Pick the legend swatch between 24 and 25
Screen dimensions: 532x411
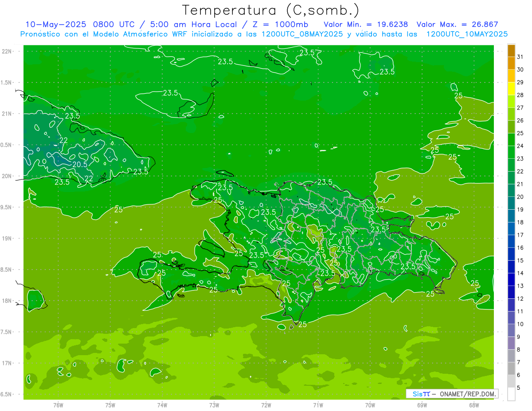(x=512, y=140)
